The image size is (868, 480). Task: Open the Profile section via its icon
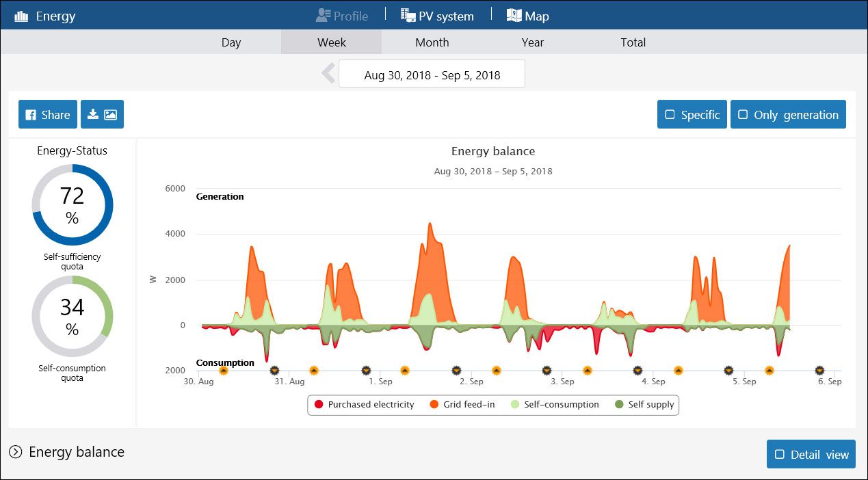pyautogui.click(x=321, y=14)
